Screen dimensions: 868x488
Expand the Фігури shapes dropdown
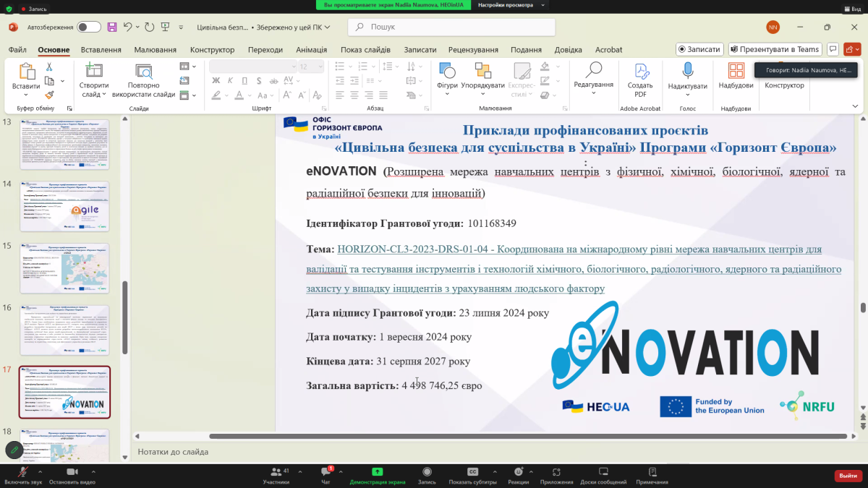[x=447, y=77]
